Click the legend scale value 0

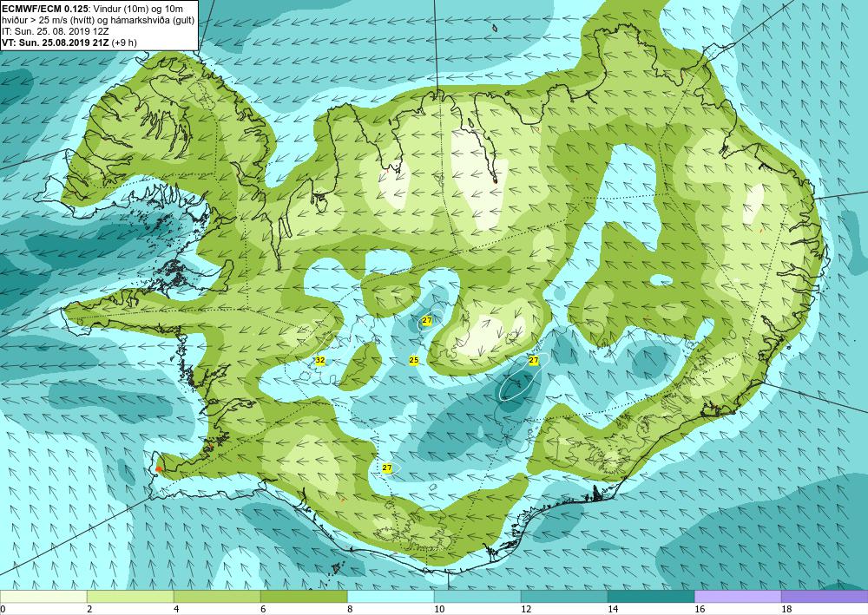click(x=3, y=610)
